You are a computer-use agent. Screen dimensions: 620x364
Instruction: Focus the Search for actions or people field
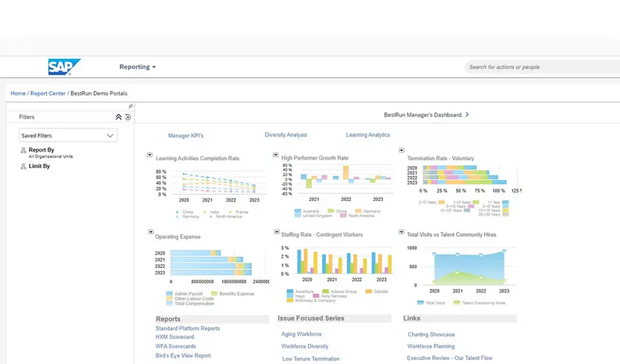tap(542, 68)
